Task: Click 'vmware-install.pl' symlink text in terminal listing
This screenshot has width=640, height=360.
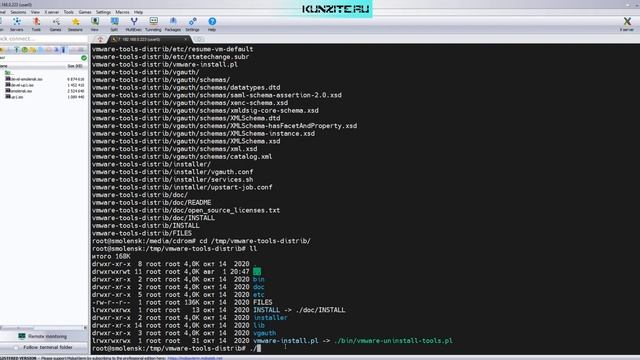Action: [x=285, y=340]
